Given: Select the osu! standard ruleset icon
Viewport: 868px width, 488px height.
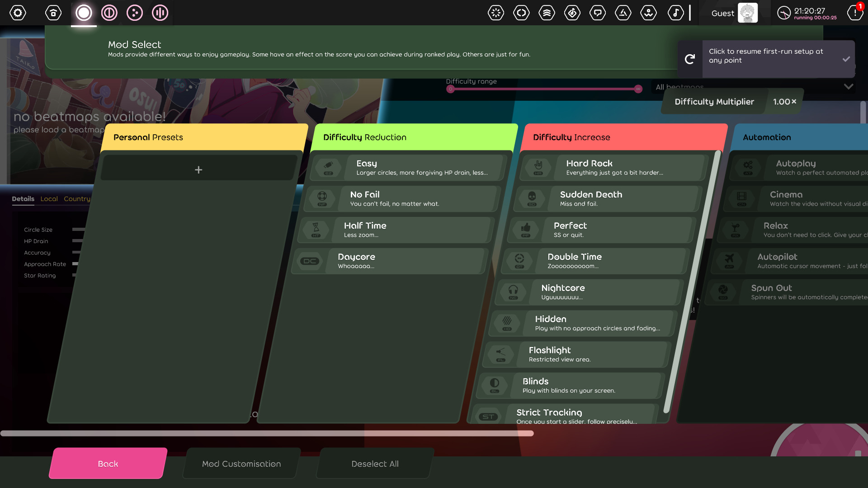Looking at the screenshot, I should [84, 13].
